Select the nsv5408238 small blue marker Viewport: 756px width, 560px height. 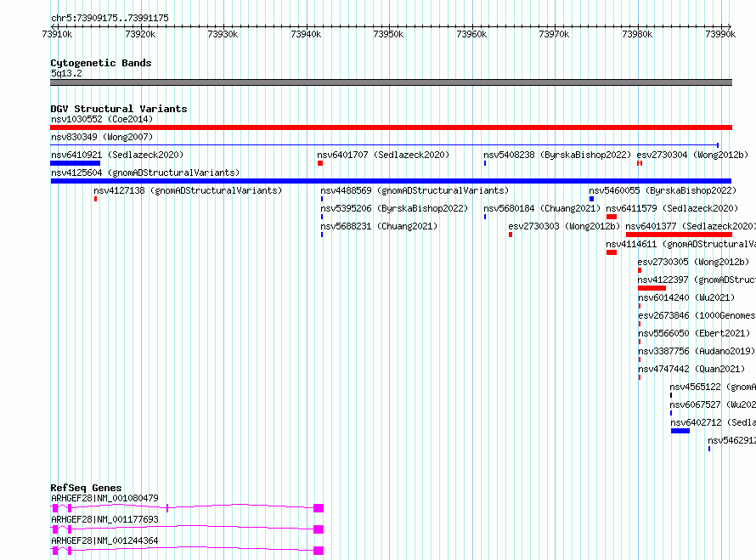pyautogui.click(x=485, y=163)
